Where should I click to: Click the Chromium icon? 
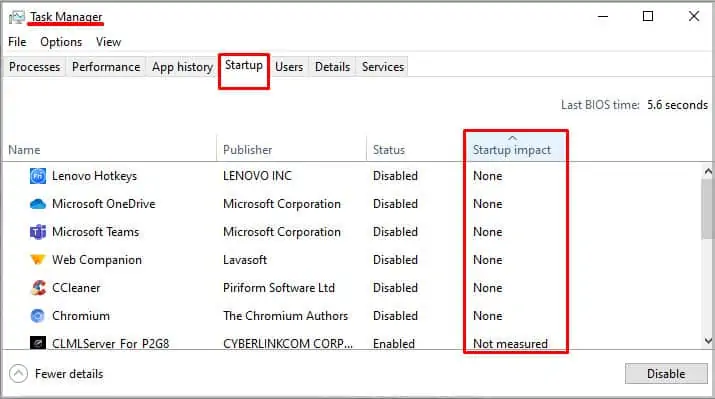pyautogui.click(x=38, y=316)
